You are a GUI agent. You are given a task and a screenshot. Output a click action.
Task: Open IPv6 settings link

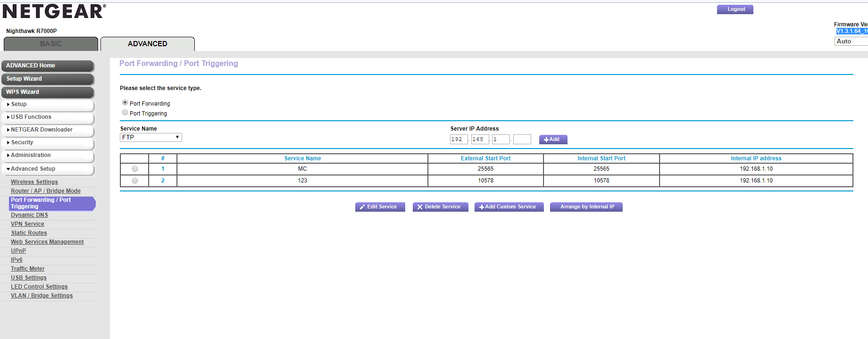(x=17, y=260)
